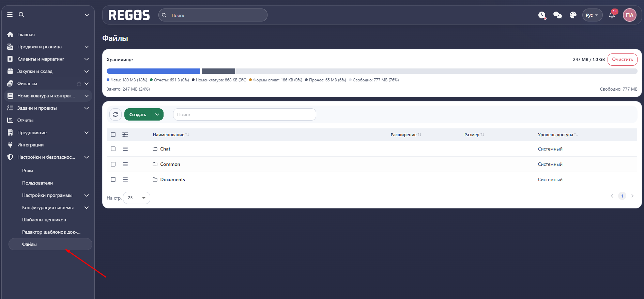Open the clock history icon

(x=542, y=15)
